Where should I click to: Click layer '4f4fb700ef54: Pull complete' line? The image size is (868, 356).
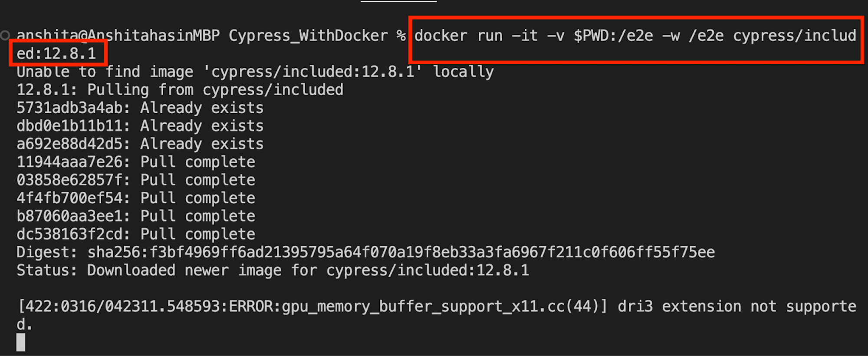[x=136, y=198]
